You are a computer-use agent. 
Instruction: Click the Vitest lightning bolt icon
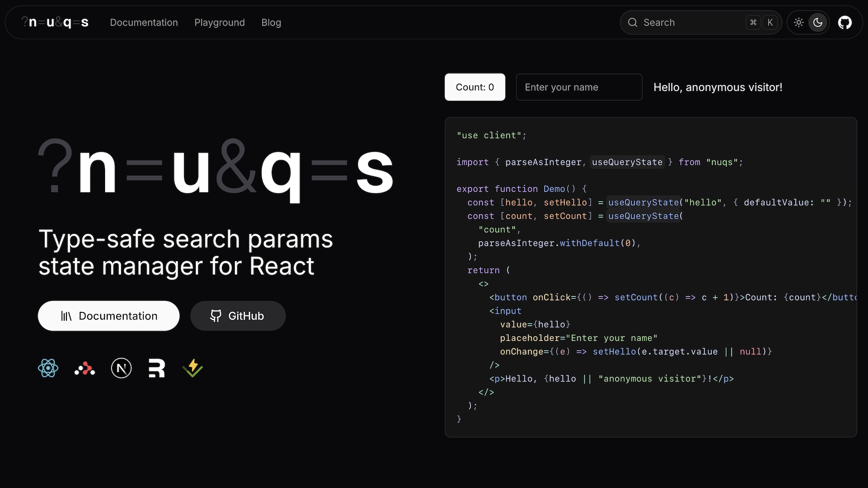click(193, 368)
